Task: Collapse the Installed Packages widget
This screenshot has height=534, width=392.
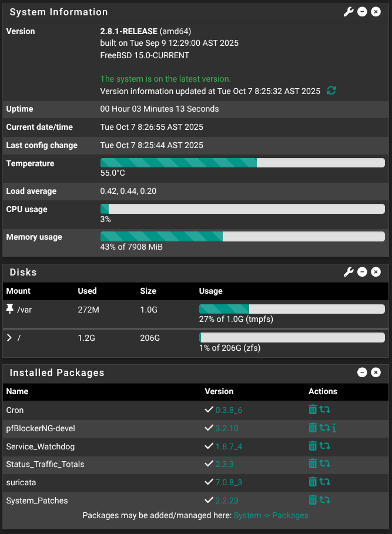Action: (x=362, y=372)
